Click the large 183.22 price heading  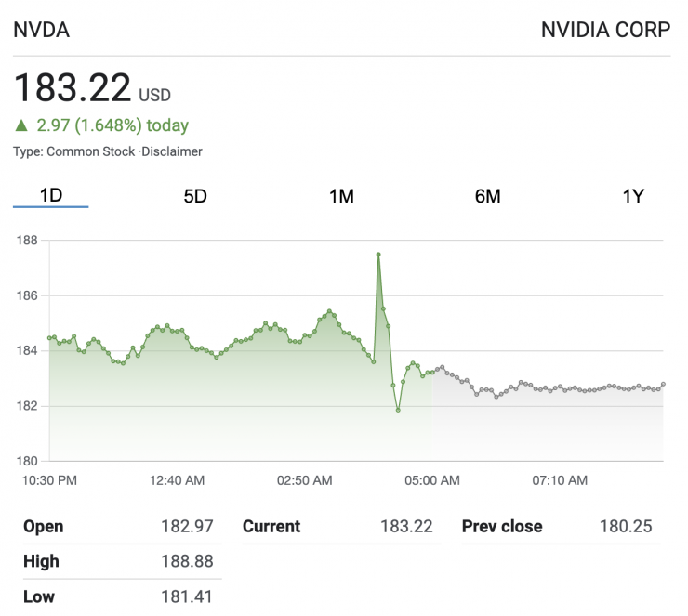coord(73,88)
